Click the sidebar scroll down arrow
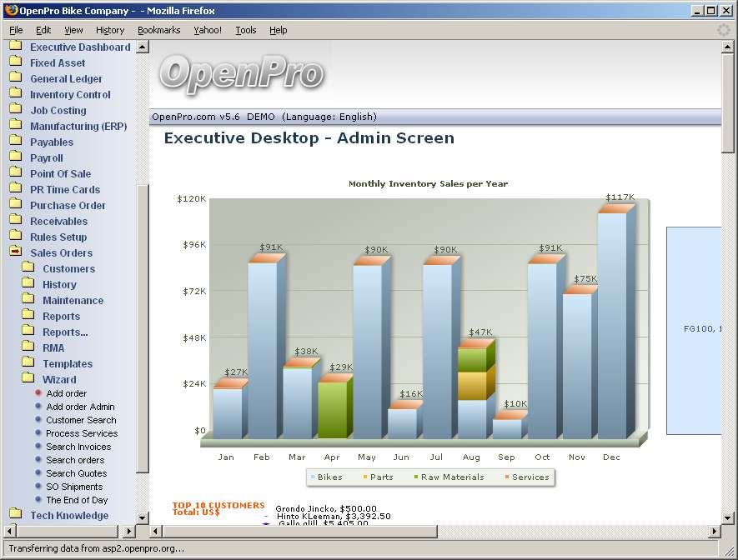This screenshot has width=738, height=560. tap(143, 517)
